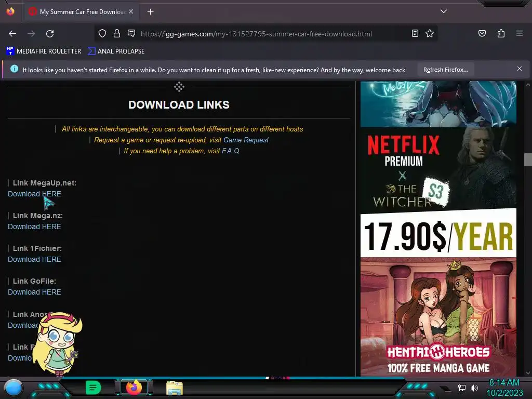
Task: Open the F.A.Q link
Action: (x=230, y=151)
